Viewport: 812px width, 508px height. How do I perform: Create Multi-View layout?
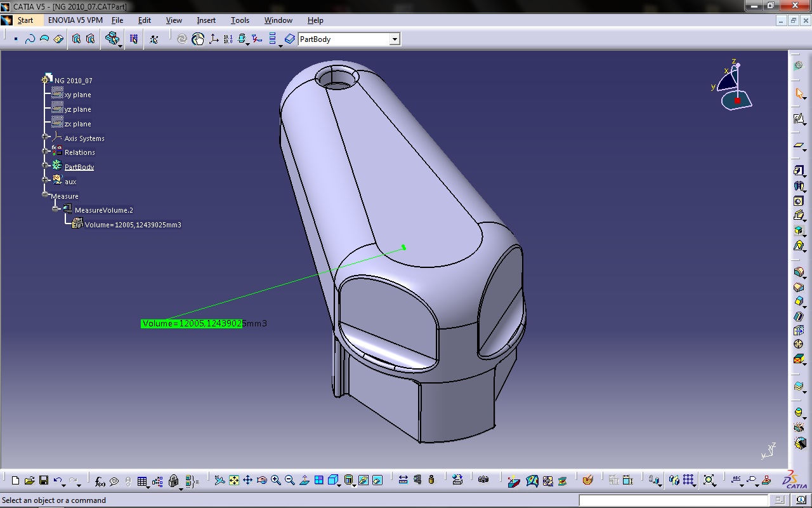(x=319, y=481)
